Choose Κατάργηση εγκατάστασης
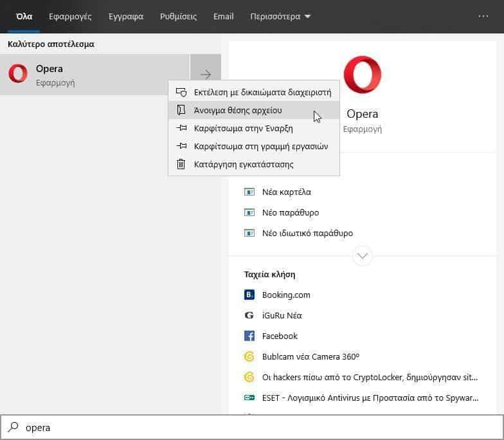Image resolution: width=504 pixels, height=440 pixels. tap(254, 165)
